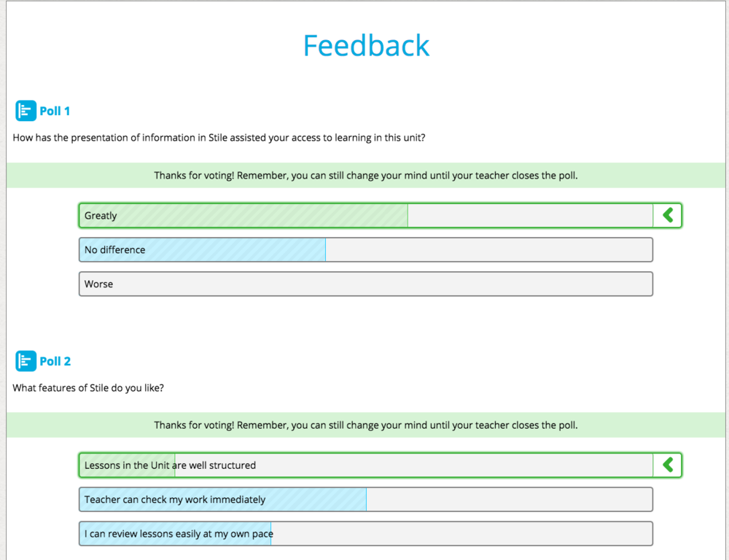The image size is (729, 560).
Task: Vote for the Worse option
Action: click(x=292, y=284)
